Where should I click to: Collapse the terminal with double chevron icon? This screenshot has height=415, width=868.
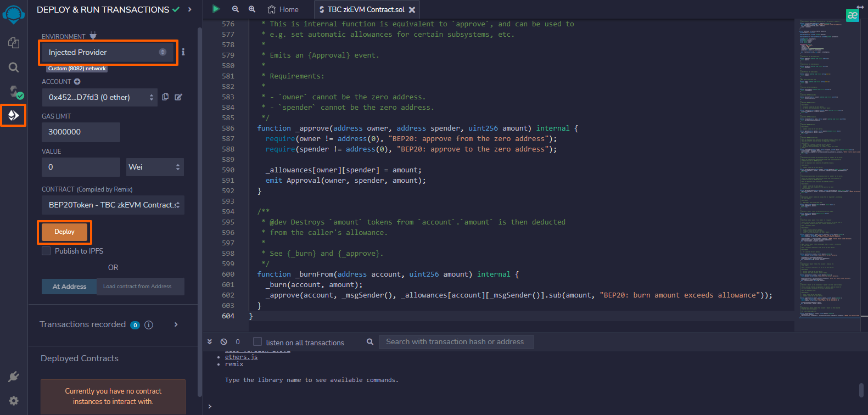(209, 341)
